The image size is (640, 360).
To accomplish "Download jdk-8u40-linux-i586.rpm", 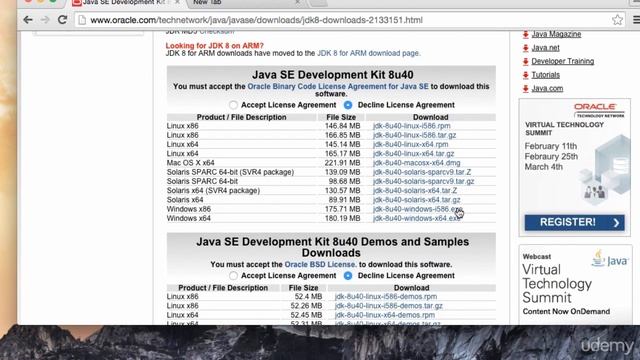I will pyautogui.click(x=411, y=126).
